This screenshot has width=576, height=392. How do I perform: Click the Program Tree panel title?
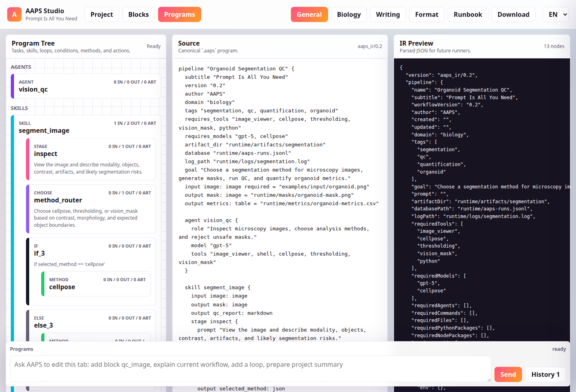pyautogui.click(x=33, y=43)
